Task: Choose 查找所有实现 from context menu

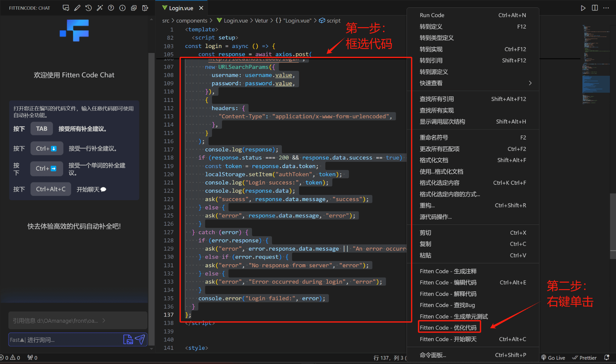Action: [473, 110]
